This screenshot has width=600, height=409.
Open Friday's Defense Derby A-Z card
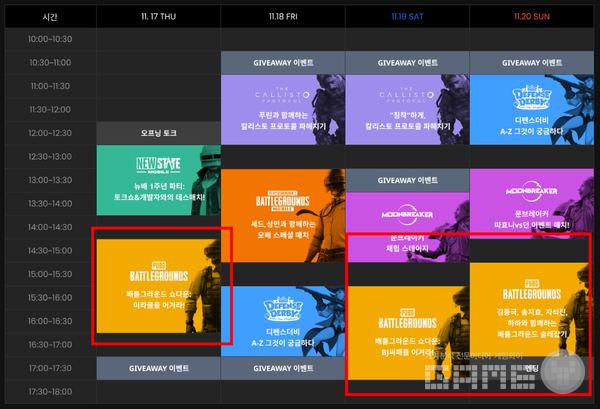click(x=283, y=321)
